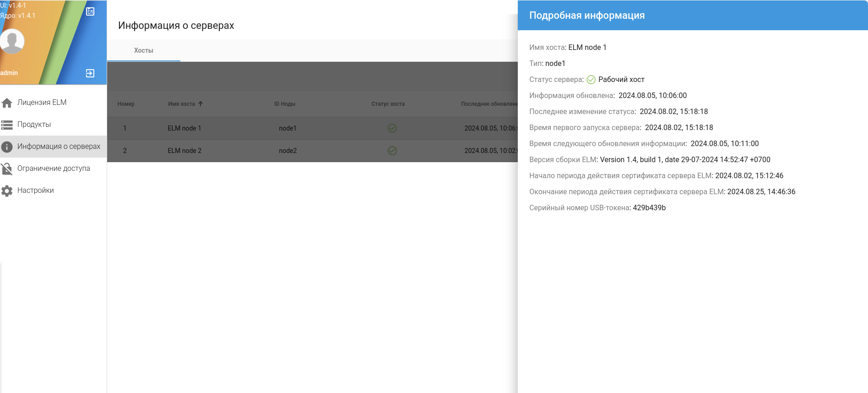
Task: Click the Тип: node1 line
Action: coord(547,64)
